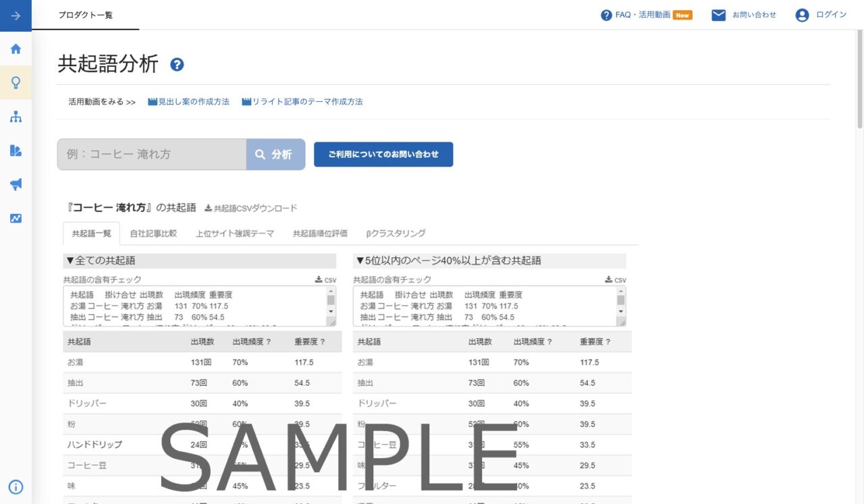
Task: Click the scrollbar of the 全ての共起語 textarea
Action: pyautogui.click(x=331, y=302)
